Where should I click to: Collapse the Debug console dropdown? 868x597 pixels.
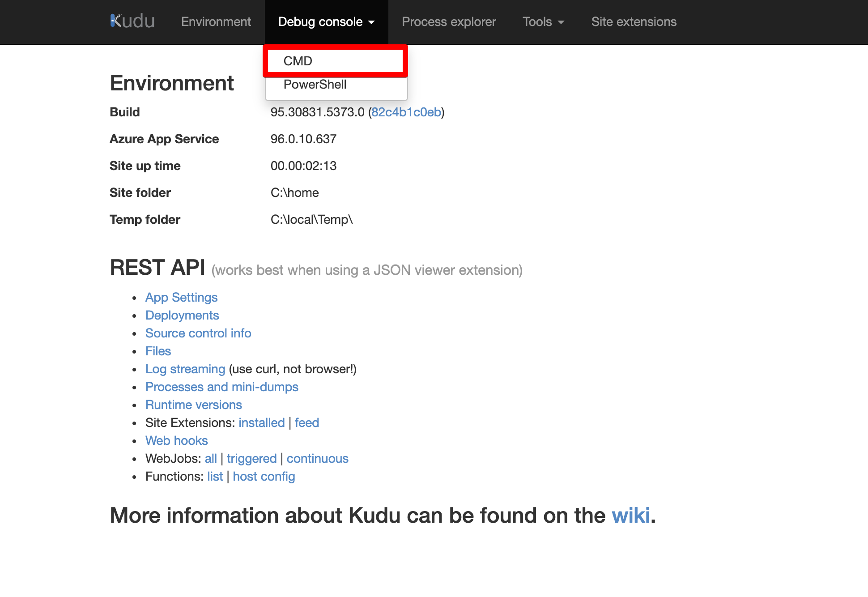327,22
